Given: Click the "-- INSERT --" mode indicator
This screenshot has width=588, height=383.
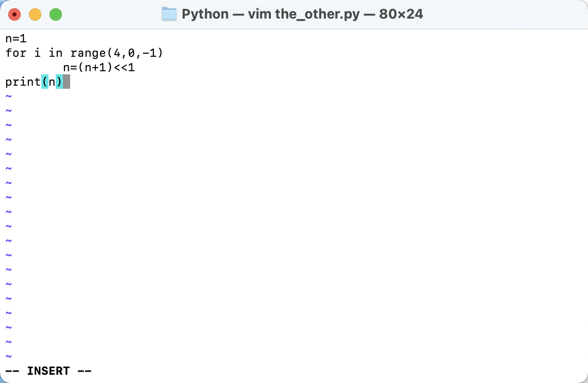Looking at the screenshot, I should [48, 371].
